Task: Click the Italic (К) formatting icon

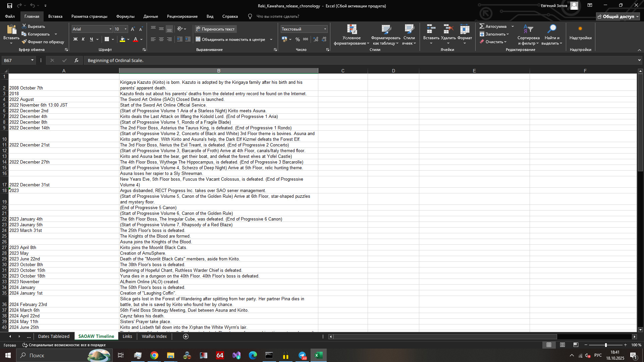Action: [83, 39]
